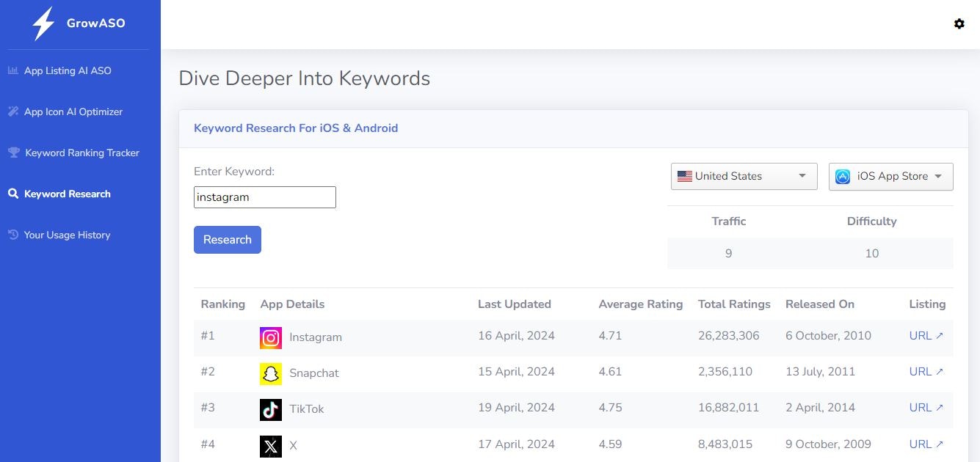Click the Dive Deeper Into Keywords title
The width and height of the screenshot is (980, 462).
(305, 78)
